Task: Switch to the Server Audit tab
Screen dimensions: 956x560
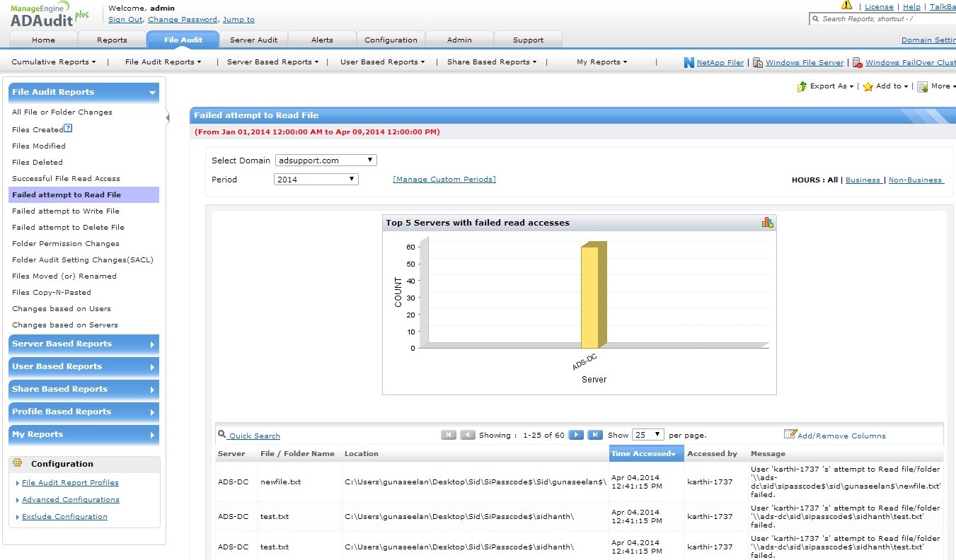Action: 253,40
